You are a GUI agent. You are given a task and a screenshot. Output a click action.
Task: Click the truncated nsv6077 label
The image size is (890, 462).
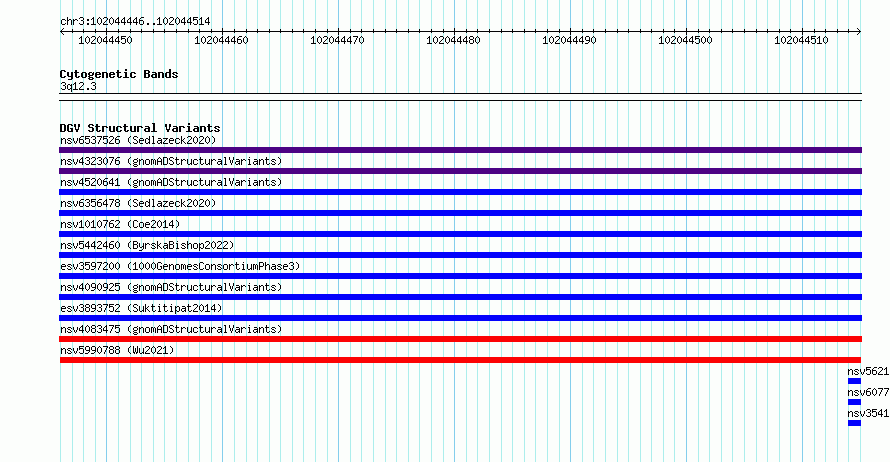coord(868,392)
